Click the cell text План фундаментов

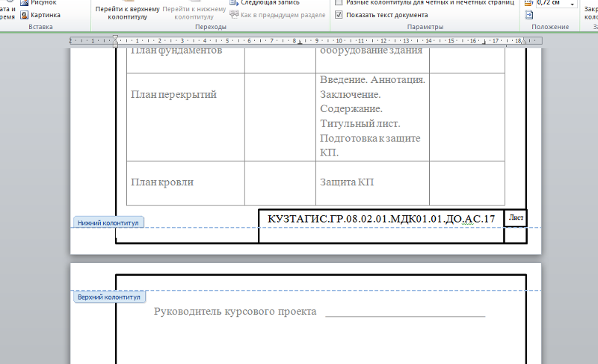click(176, 50)
